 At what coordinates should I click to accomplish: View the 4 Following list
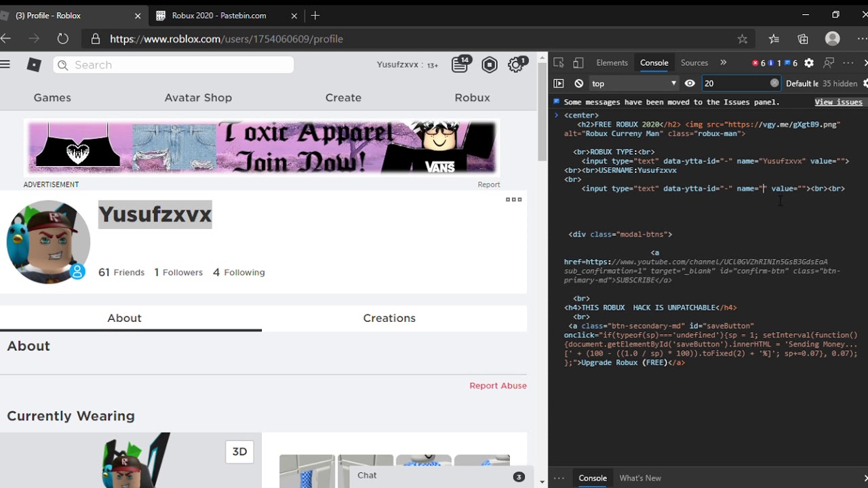[239, 272]
